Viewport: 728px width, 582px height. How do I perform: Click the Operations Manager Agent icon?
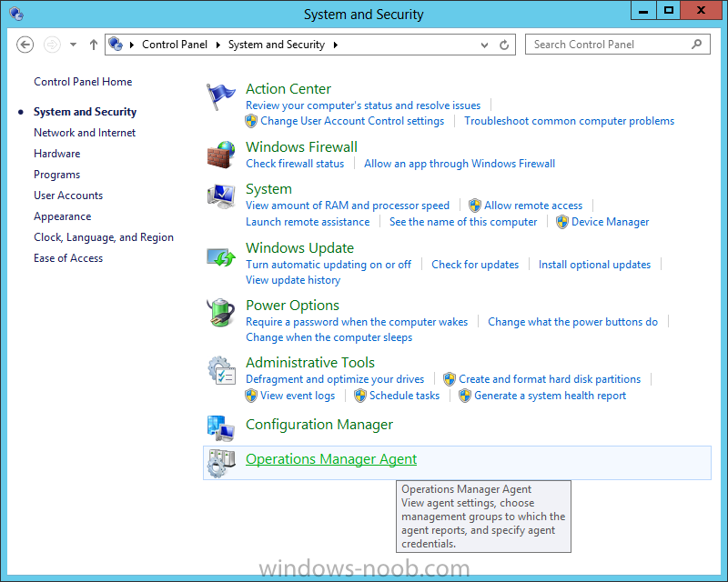(221, 463)
